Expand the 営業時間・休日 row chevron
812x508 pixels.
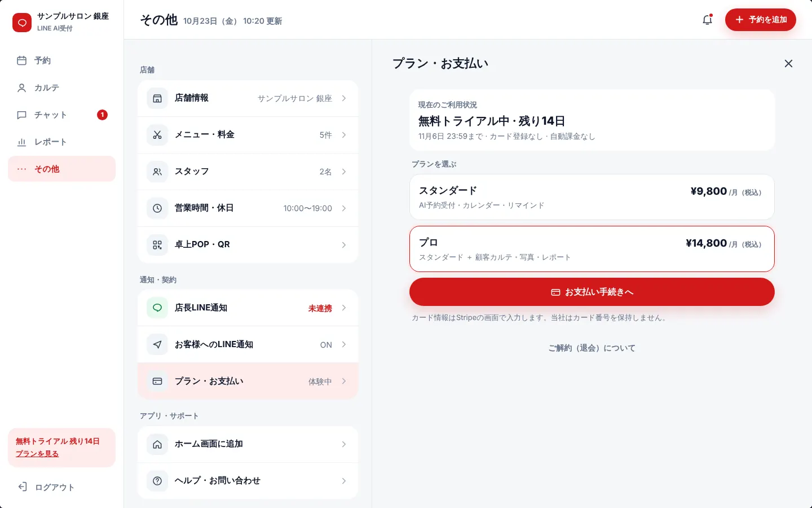(344, 208)
